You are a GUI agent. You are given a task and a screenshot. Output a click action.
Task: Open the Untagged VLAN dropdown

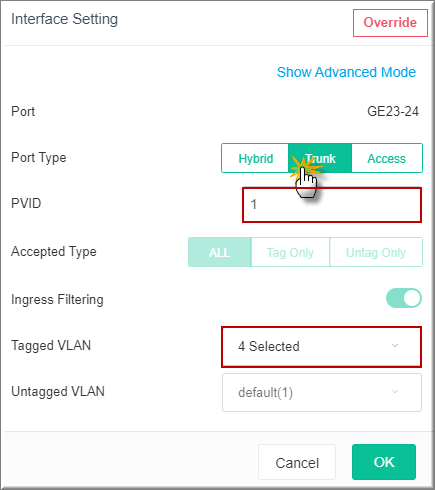click(x=322, y=392)
